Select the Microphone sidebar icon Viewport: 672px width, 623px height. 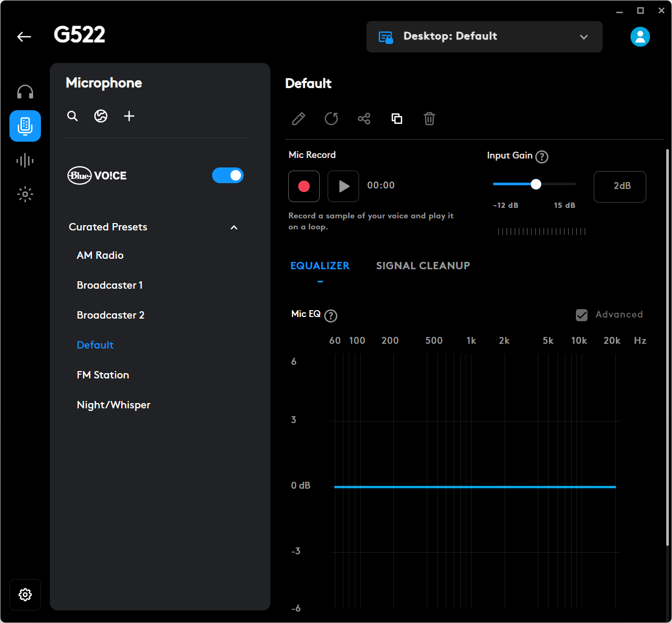click(25, 126)
